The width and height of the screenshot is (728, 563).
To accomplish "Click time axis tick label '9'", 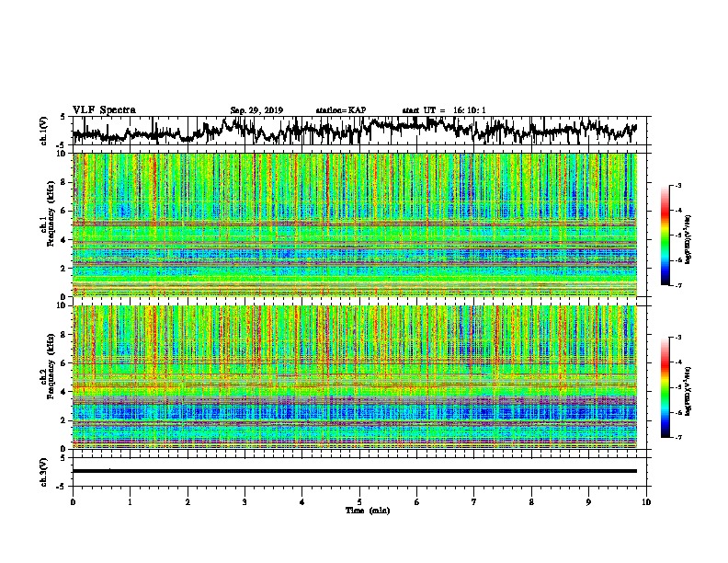I will (x=588, y=502).
